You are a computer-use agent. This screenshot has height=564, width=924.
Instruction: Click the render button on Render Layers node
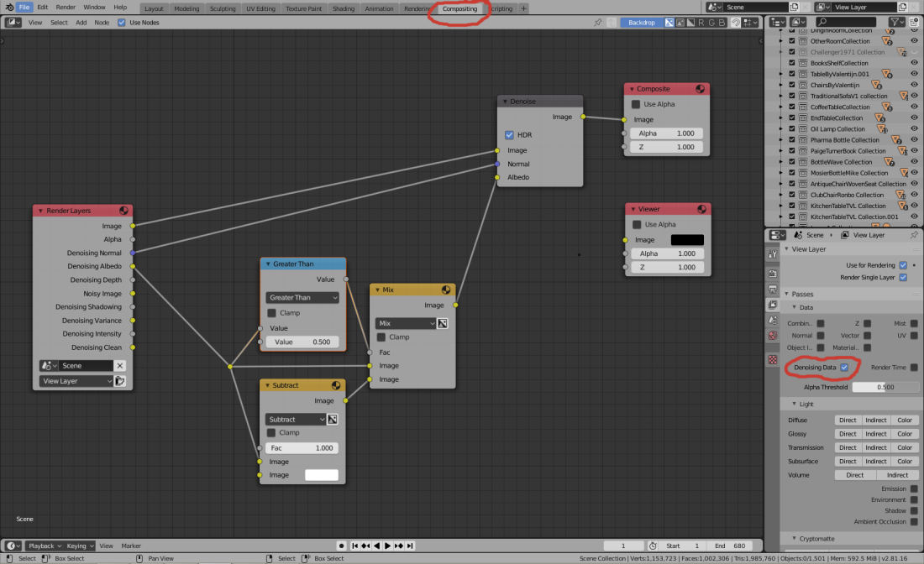[x=119, y=381]
